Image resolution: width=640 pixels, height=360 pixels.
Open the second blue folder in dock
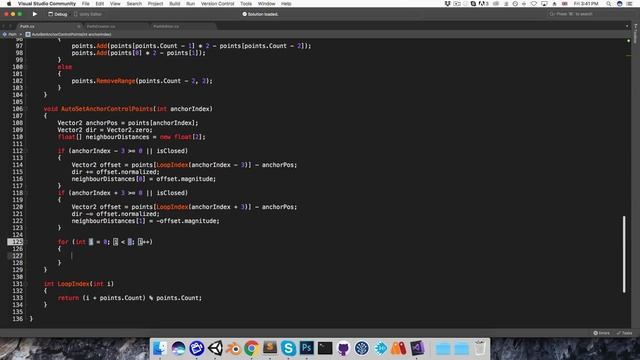point(461,348)
